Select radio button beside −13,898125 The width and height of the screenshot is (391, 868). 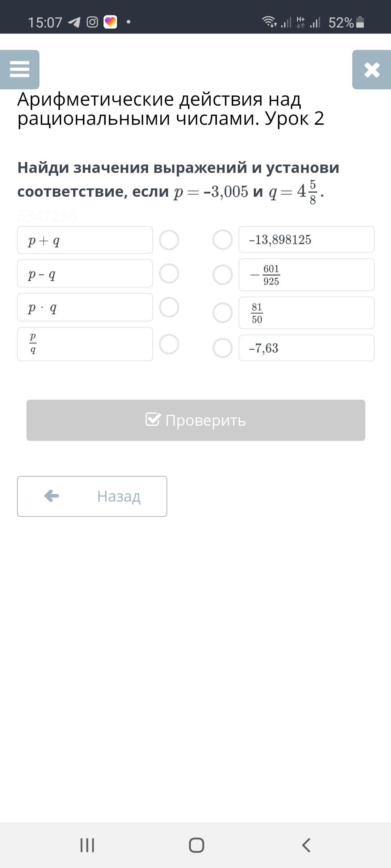pyautogui.click(x=222, y=239)
